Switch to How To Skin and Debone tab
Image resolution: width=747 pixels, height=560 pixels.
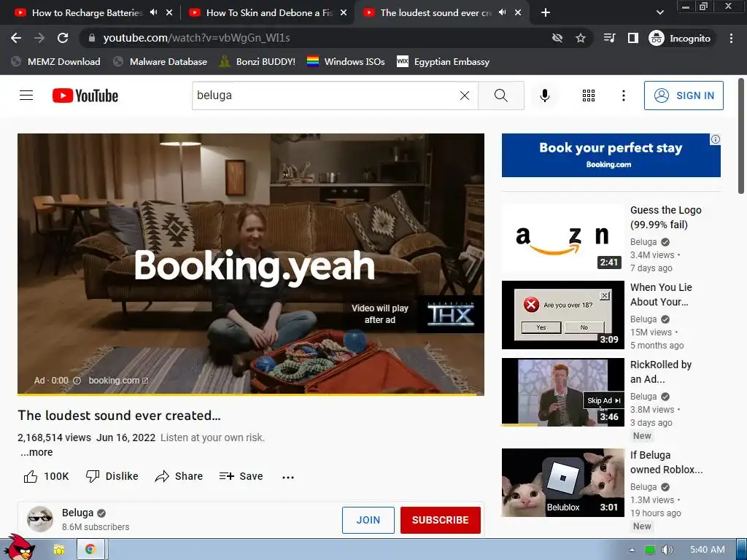point(269,13)
